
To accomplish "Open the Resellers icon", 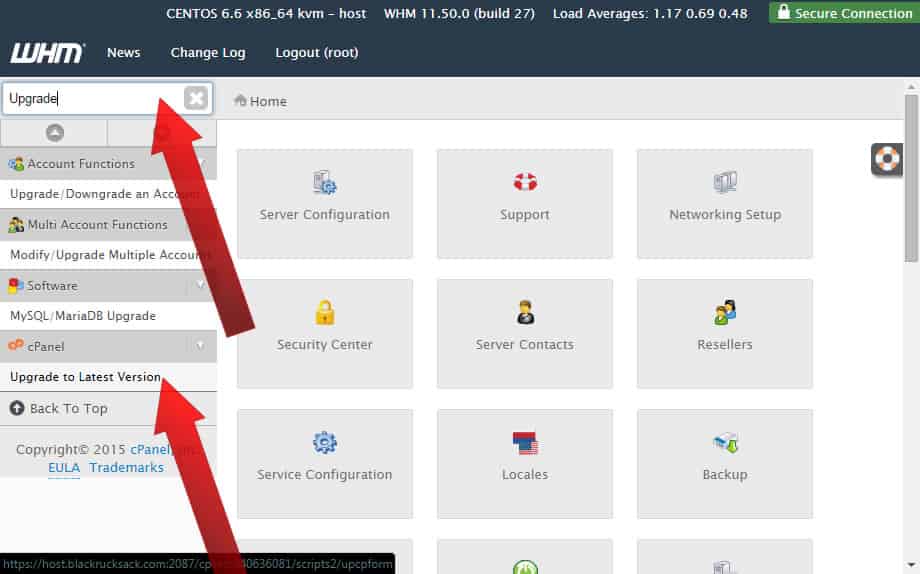I will (x=725, y=313).
